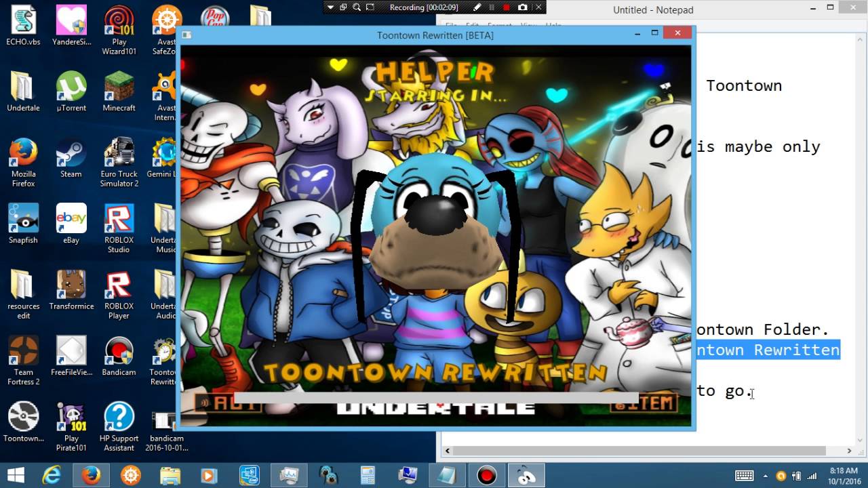Screen dimensions: 868x488
Task: Click the pencil draw icon in recording bar
Action: coord(477,7)
